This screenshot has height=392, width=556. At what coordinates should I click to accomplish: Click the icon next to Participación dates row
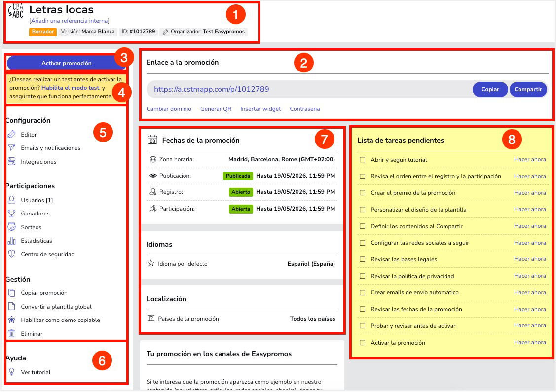(x=153, y=209)
